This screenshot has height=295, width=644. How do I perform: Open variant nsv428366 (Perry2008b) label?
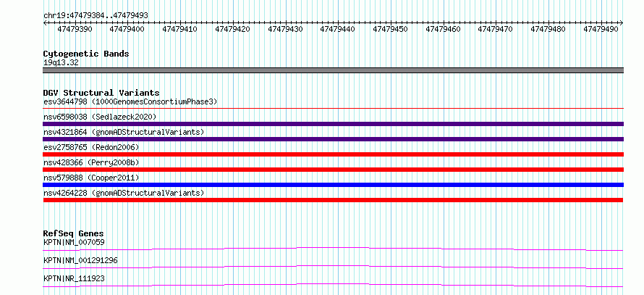click(x=91, y=162)
